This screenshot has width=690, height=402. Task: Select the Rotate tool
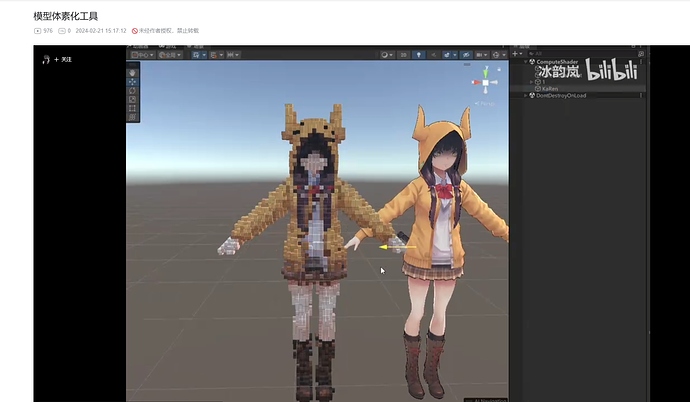pyautogui.click(x=132, y=91)
